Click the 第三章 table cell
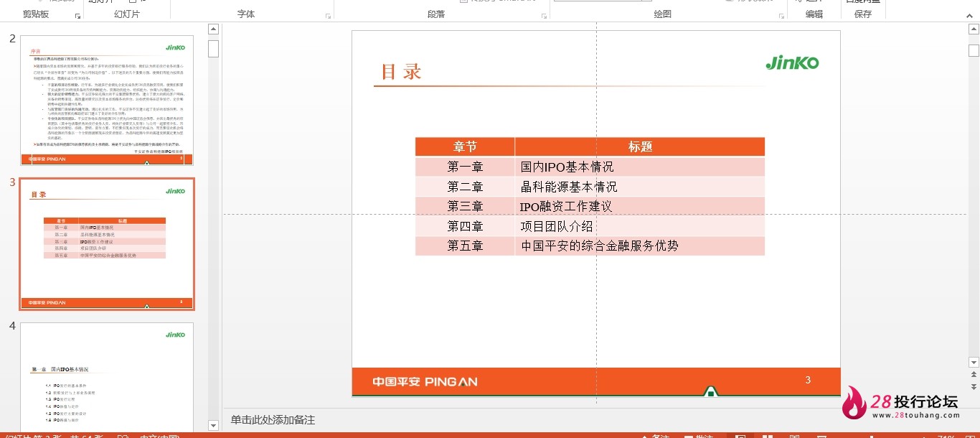 click(465, 206)
